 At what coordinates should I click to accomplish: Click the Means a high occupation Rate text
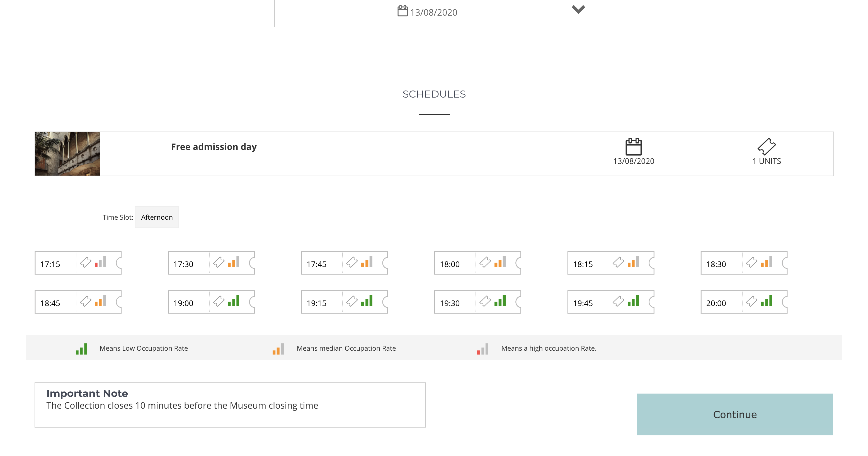549,348
